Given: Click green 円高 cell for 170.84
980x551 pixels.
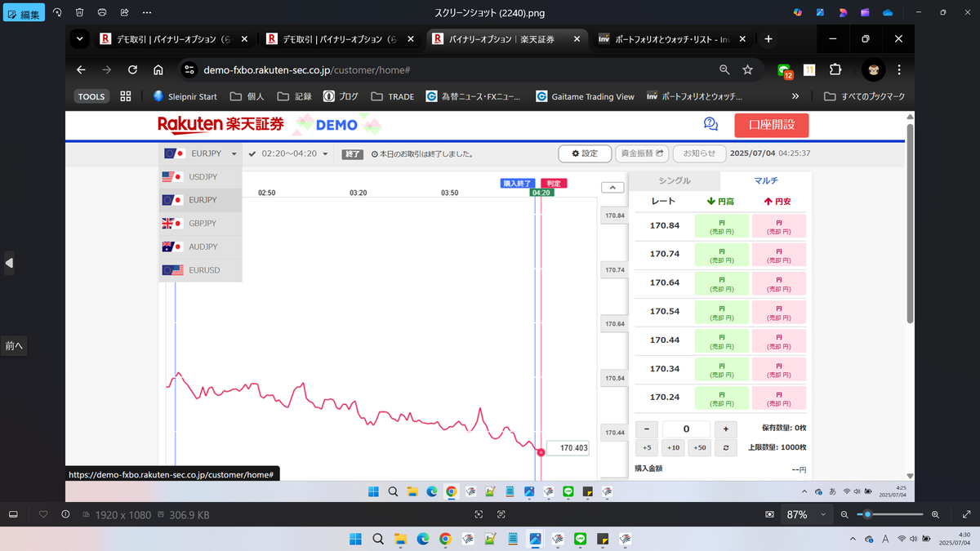Looking at the screenshot, I should [721, 226].
